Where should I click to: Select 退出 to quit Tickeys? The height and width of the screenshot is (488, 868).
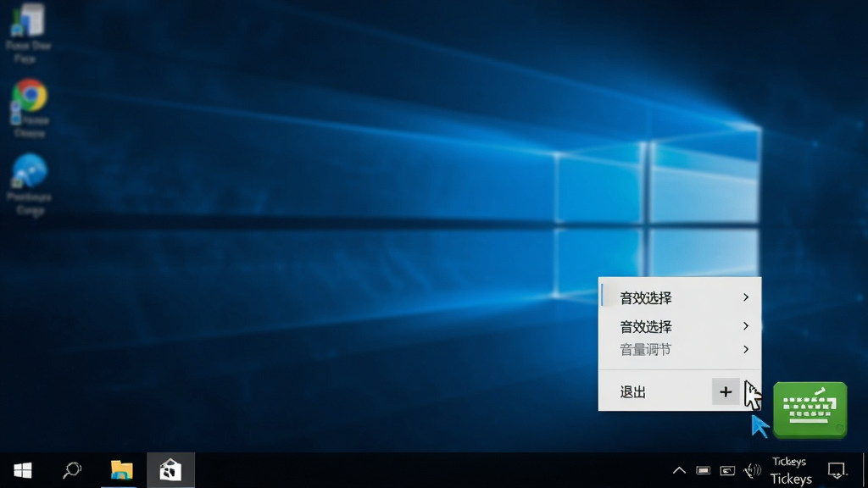pyautogui.click(x=632, y=392)
